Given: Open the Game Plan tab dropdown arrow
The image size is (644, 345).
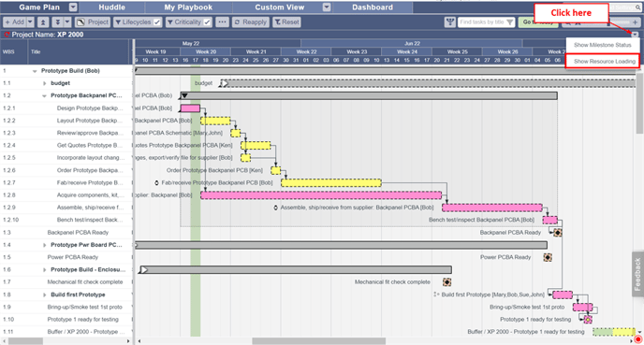Looking at the screenshot, I should 73,7.
